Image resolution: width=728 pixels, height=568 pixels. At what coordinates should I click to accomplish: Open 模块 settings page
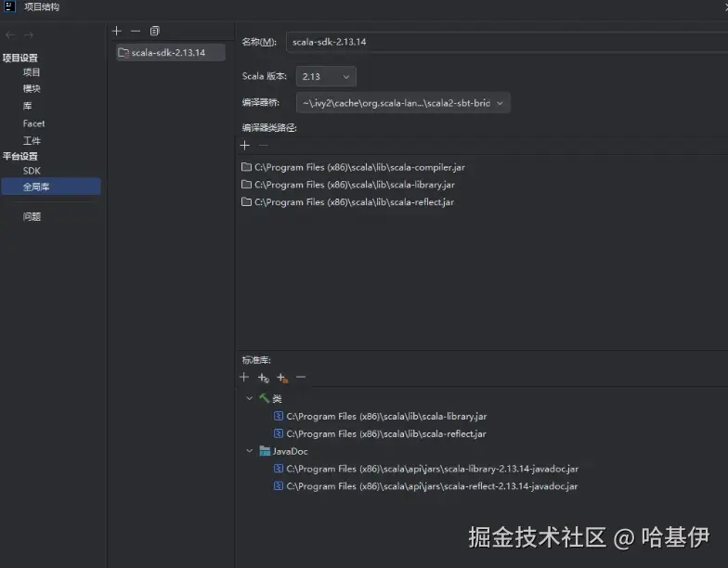click(32, 89)
